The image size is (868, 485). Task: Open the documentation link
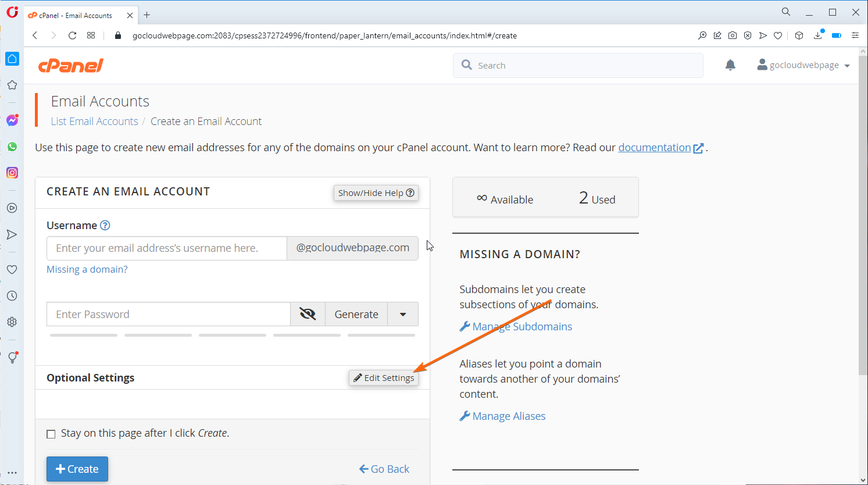click(x=655, y=148)
